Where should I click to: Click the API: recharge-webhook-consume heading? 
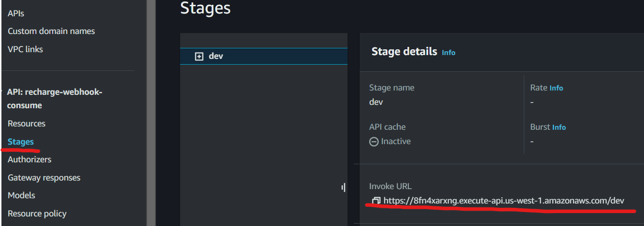(55, 99)
